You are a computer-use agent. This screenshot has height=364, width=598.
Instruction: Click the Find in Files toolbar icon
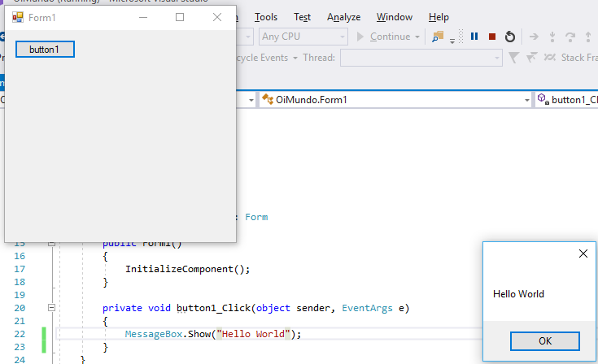[438, 37]
